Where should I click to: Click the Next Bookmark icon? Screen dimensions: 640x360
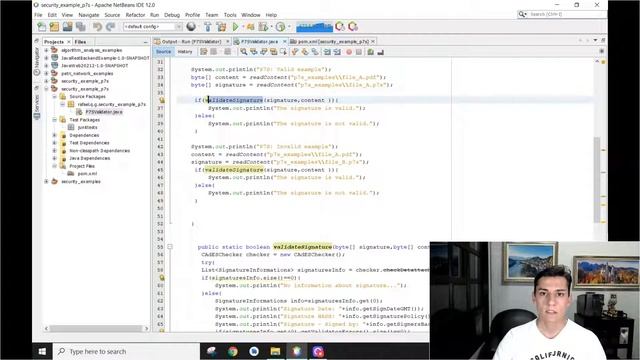point(305,52)
